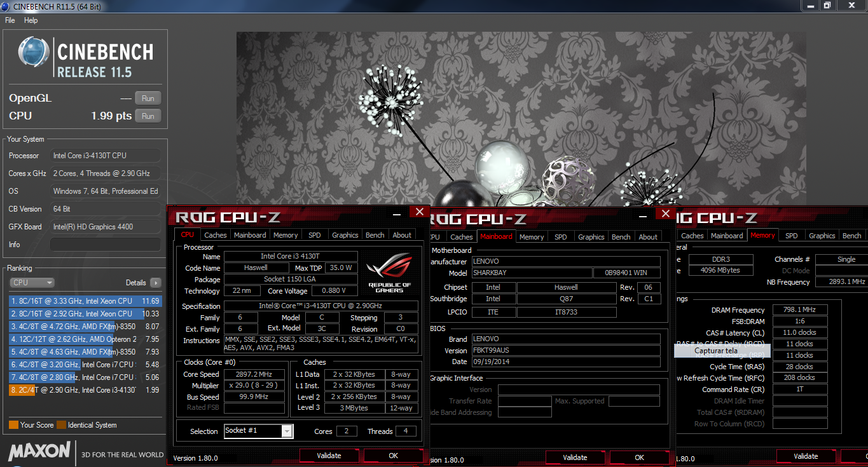This screenshot has height=467, width=868.
Task: Run the OpenGL benchmark
Action: coord(148,98)
